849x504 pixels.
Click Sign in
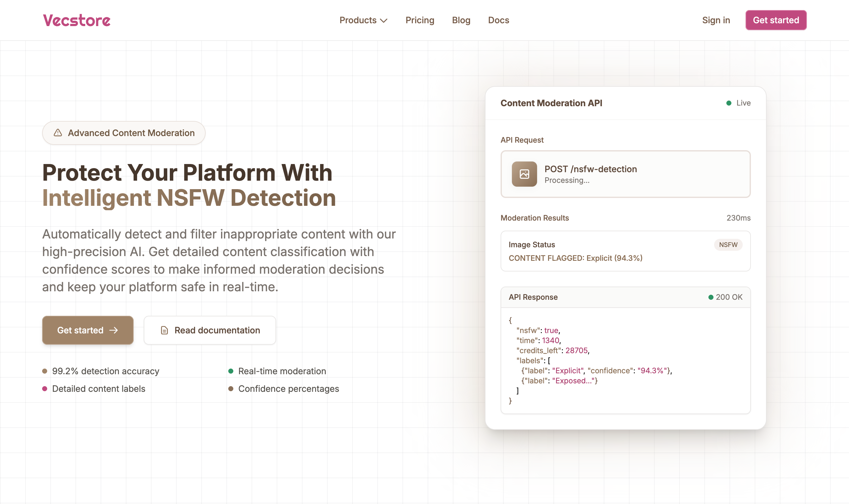click(x=716, y=20)
